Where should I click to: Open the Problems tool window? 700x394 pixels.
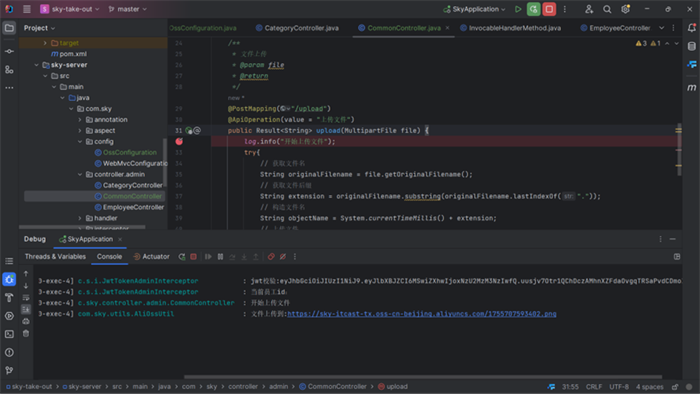click(x=9, y=353)
